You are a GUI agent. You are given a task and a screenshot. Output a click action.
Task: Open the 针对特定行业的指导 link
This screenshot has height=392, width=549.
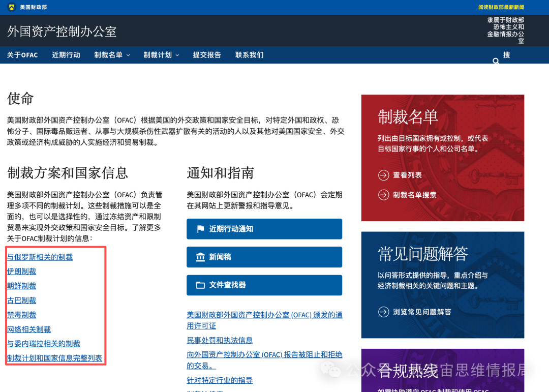[220, 380]
